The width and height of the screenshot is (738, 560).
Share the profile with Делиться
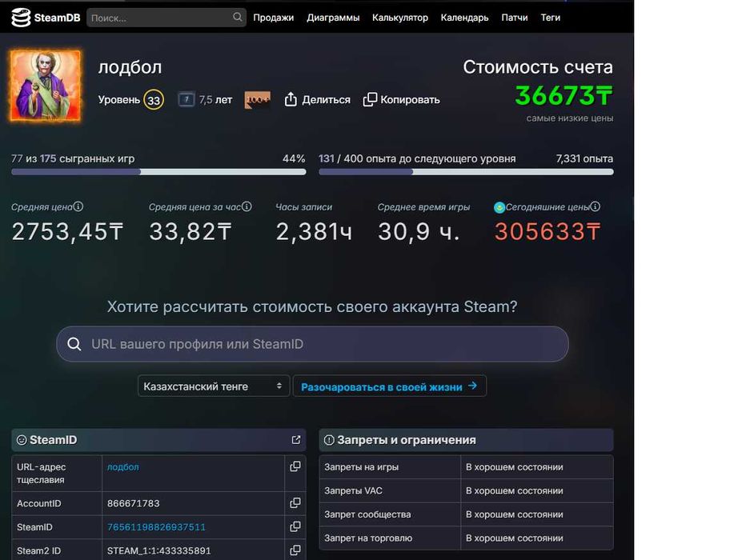point(318,100)
